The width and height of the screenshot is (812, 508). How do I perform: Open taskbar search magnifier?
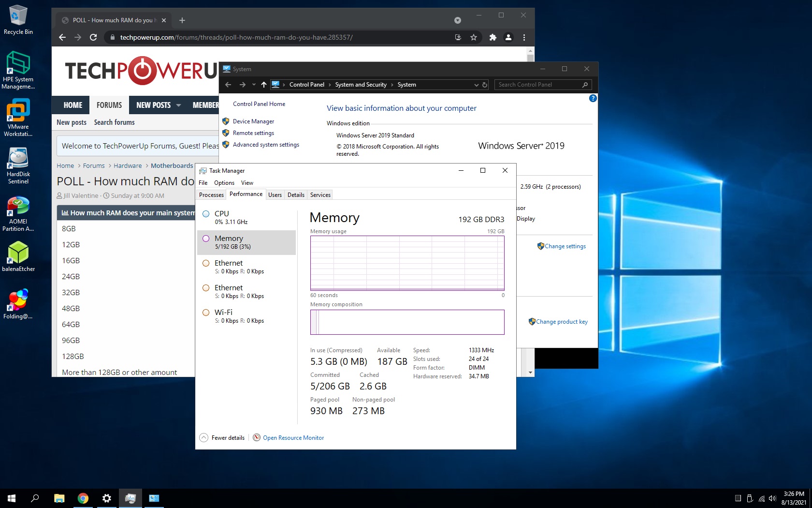pyautogui.click(x=35, y=498)
